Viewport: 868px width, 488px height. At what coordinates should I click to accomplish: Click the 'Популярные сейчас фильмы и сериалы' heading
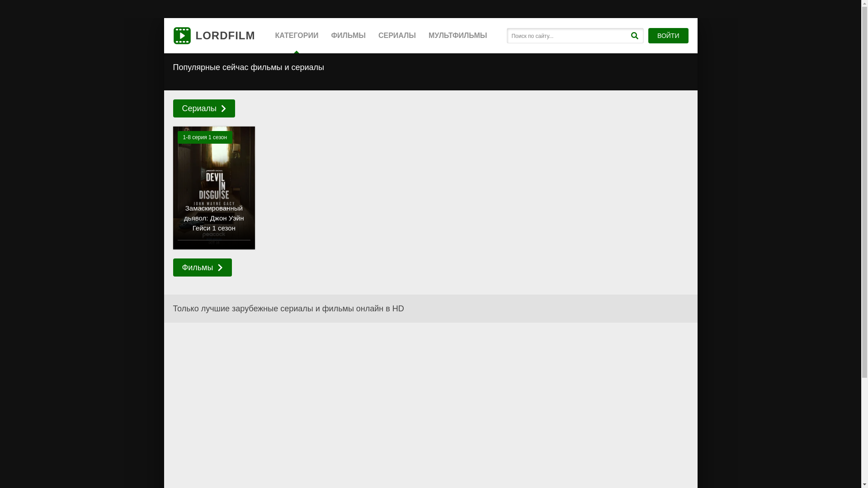click(x=248, y=67)
